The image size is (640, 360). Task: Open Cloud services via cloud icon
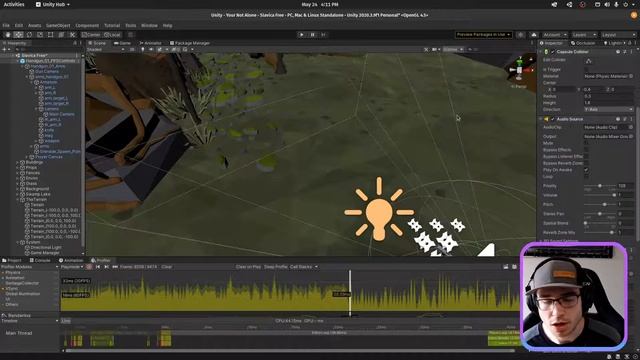533,35
